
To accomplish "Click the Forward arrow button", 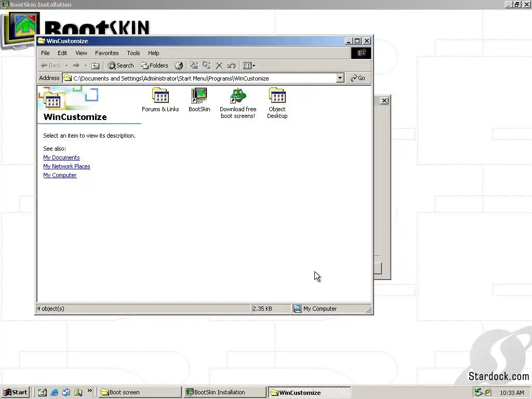I will [x=76, y=65].
